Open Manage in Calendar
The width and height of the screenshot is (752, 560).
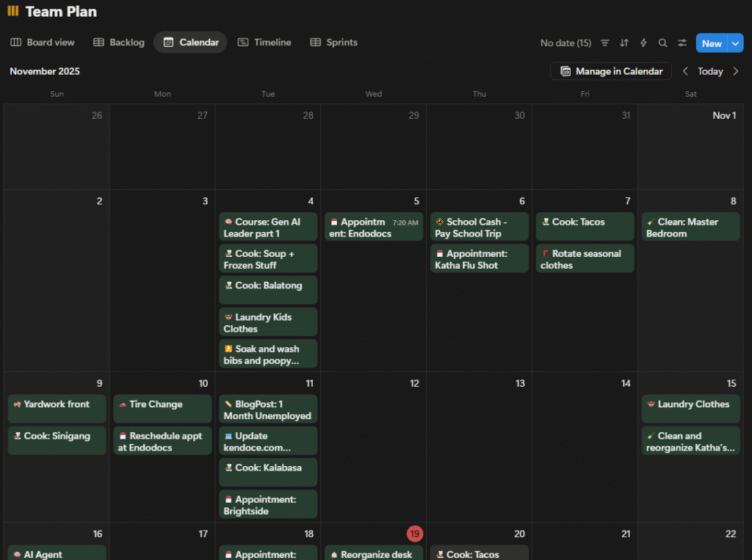click(610, 71)
